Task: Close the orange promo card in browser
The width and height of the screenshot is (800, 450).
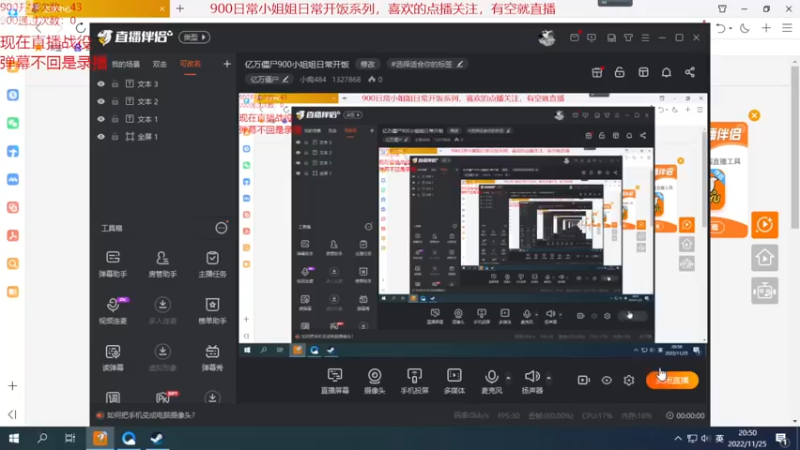Action: pos(754,115)
